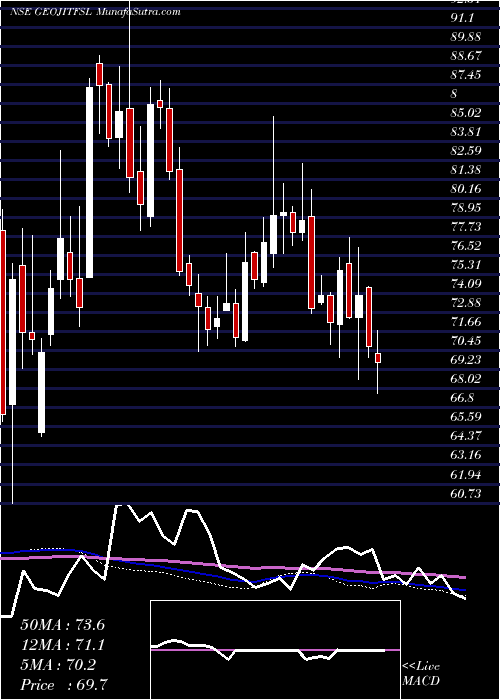Select the 68.02 price axis label
Screen dimensions: 500x700
pyautogui.click(x=466, y=379)
